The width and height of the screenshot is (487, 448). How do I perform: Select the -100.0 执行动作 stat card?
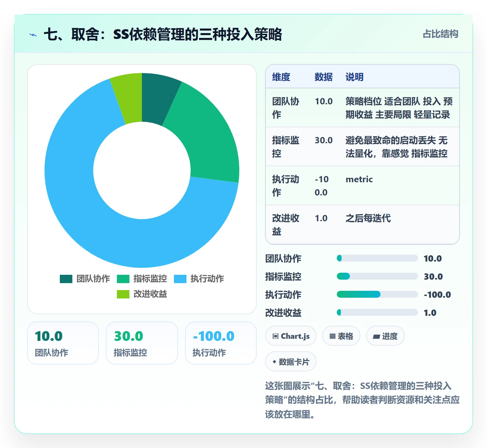coord(221,343)
